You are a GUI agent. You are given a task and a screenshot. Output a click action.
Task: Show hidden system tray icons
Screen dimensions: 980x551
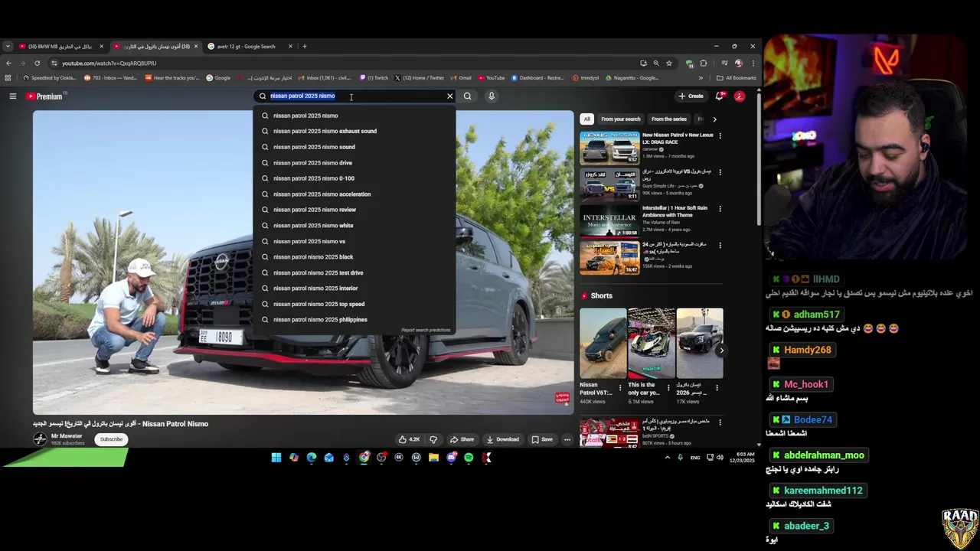pos(667,458)
